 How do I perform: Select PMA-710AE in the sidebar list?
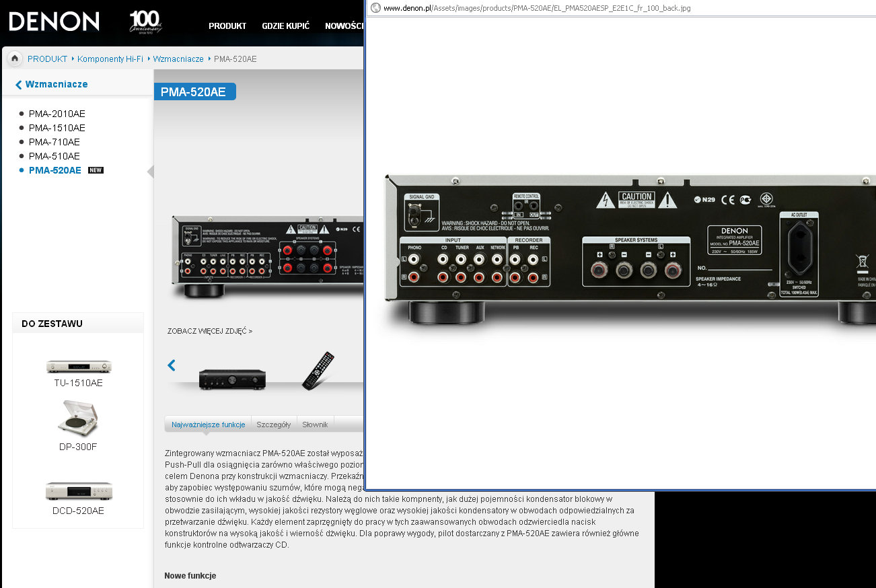54,142
